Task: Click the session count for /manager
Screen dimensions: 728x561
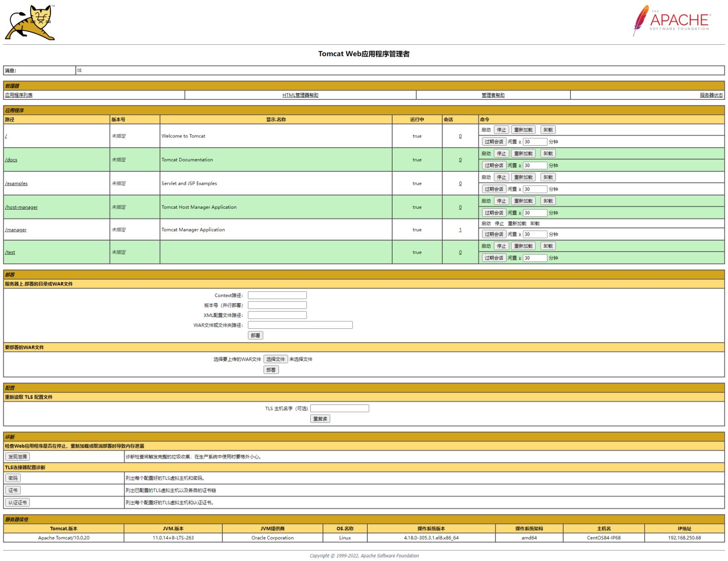Action: (460, 229)
